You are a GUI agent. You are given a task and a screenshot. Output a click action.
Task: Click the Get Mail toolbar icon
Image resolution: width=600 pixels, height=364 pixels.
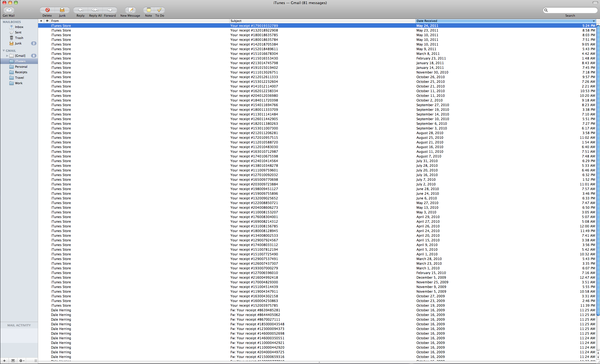[x=9, y=10]
